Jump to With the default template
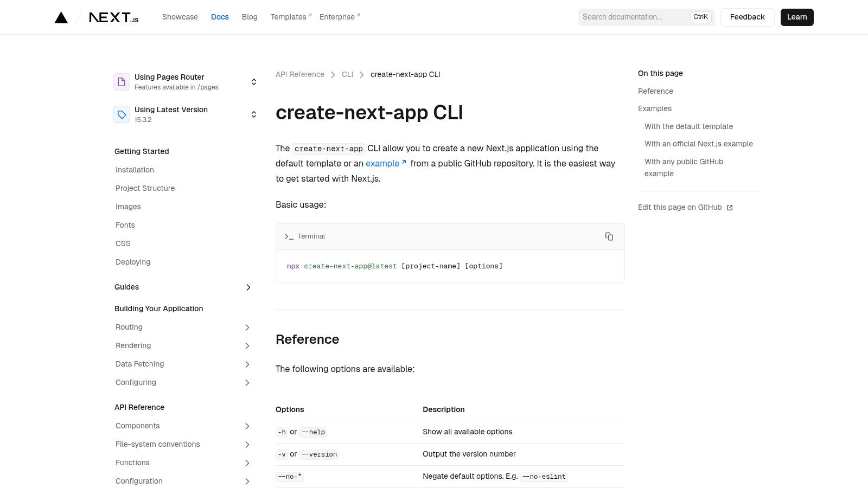Screen dimensions: 868x488 pyautogui.click(x=688, y=126)
